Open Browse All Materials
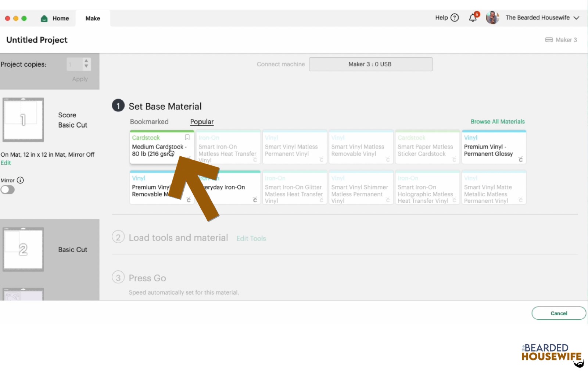Viewport: 588px width, 374px height. [498, 121]
